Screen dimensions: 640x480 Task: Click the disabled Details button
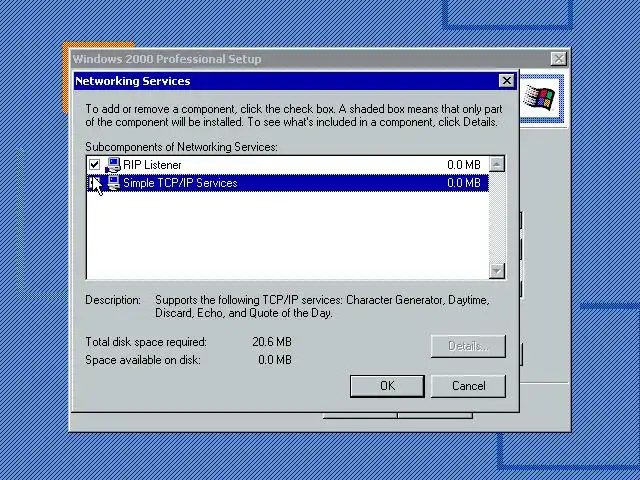coord(468,346)
